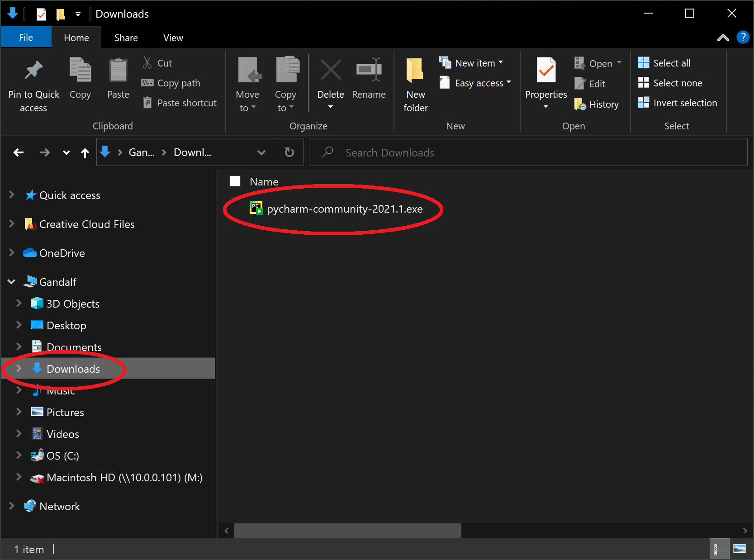The image size is (754, 560).
Task: Click the horizontal scrollbar right arrow
Action: point(745,531)
